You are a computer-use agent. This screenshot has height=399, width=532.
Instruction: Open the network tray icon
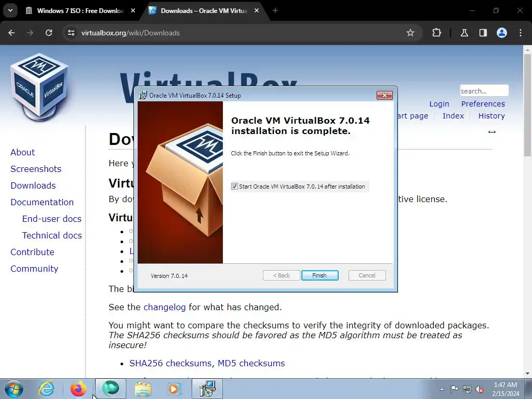coord(467,389)
